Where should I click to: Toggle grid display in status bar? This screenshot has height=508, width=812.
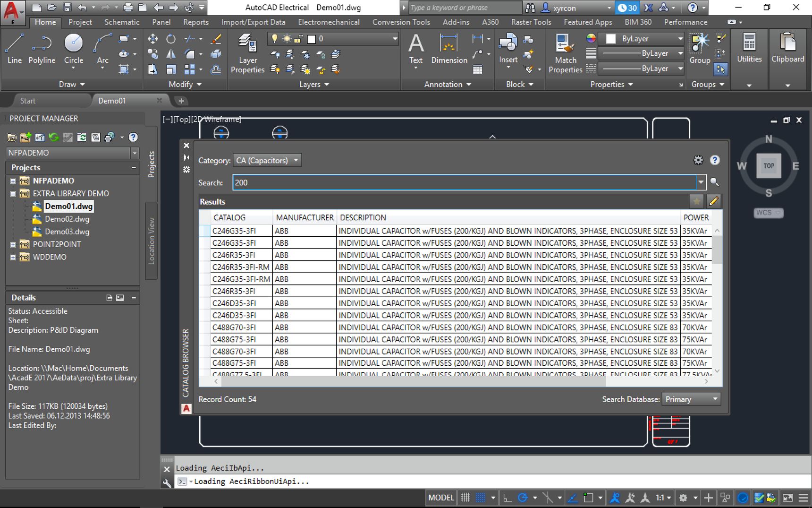point(465,498)
